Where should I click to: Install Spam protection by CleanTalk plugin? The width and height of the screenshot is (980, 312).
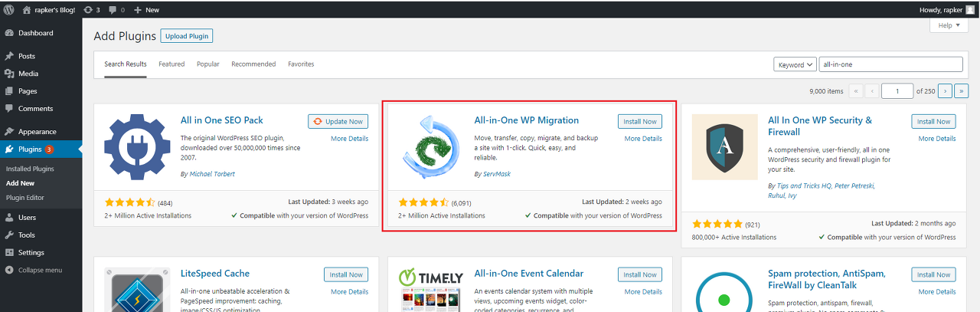[934, 274]
